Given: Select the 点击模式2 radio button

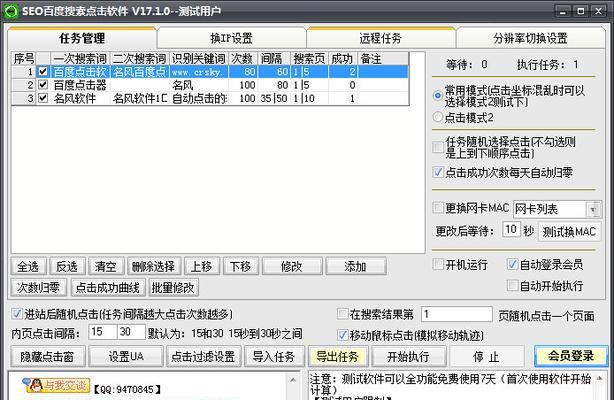Looking at the screenshot, I should coord(438,117).
